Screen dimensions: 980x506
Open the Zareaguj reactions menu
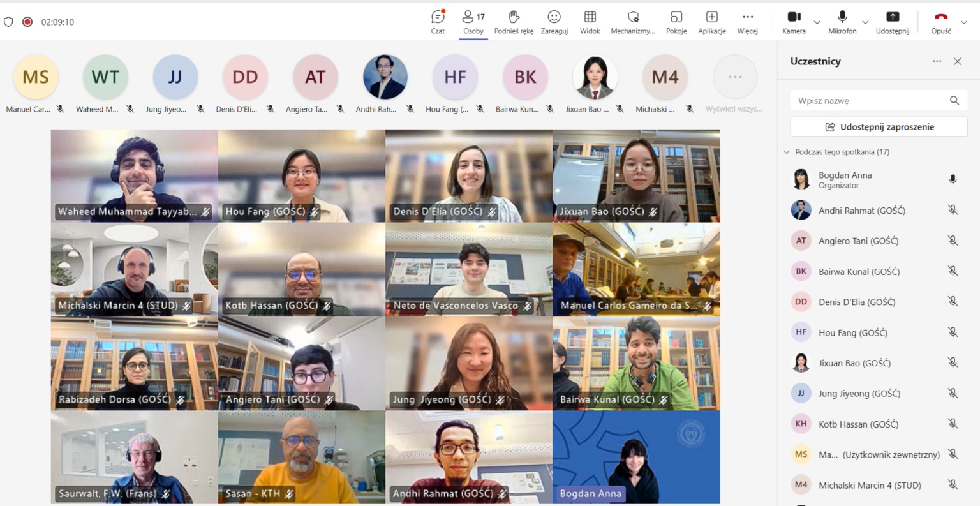click(554, 22)
